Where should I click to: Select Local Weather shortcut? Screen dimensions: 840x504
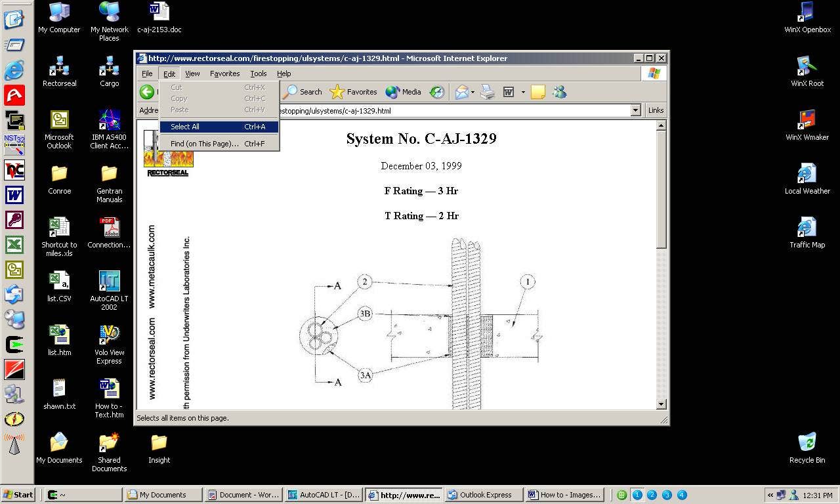point(807,179)
